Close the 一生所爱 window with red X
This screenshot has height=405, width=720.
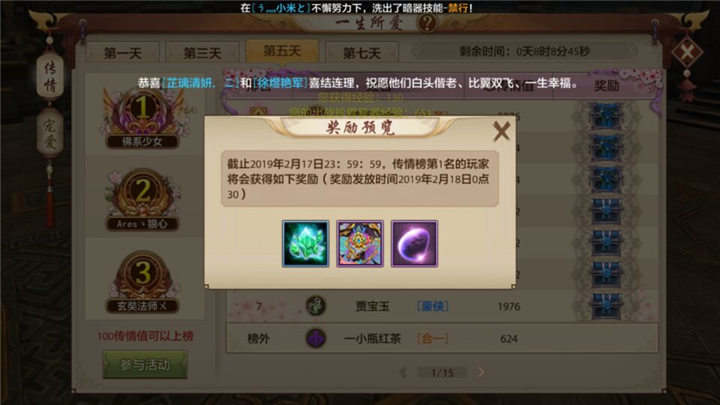[x=687, y=52]
